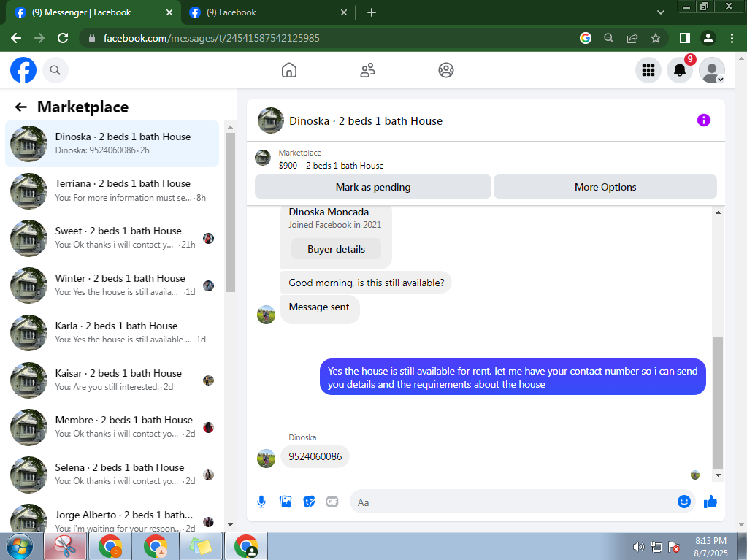The image size is (747, 560).
Task: Share this page icon in address bar
Action: pyautogui.click(x=632, y=38)
